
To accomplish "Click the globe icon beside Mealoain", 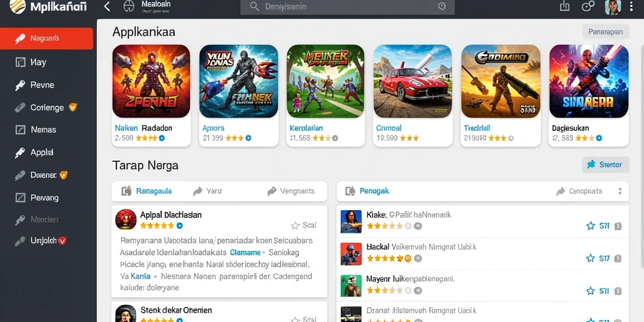I will (x=129, y=6).
